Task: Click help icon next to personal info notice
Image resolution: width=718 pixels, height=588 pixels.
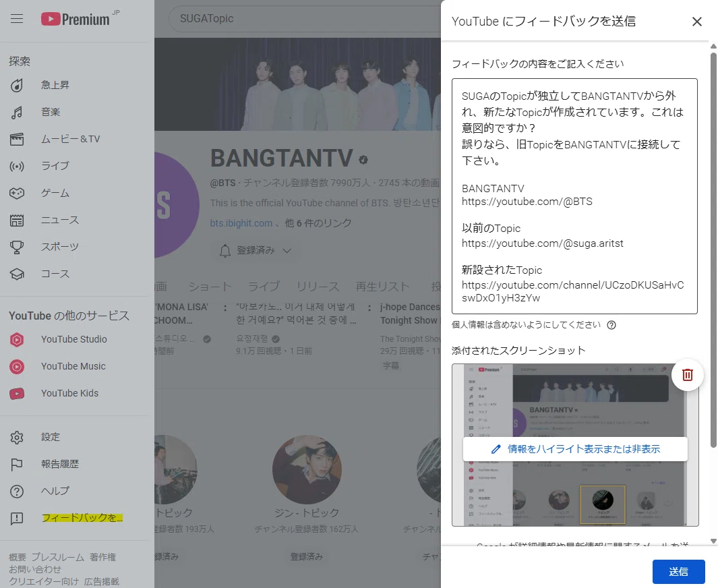Action: (611, 325)
